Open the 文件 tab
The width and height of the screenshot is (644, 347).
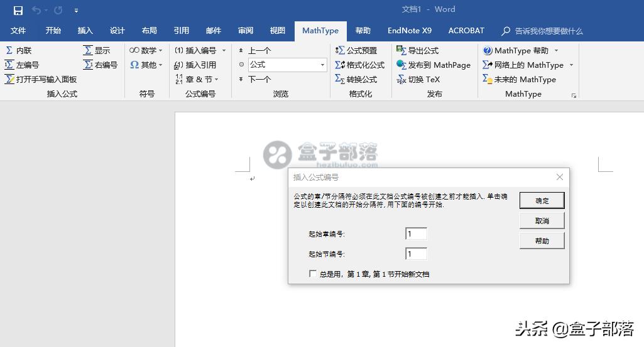(x=18, y=31)
